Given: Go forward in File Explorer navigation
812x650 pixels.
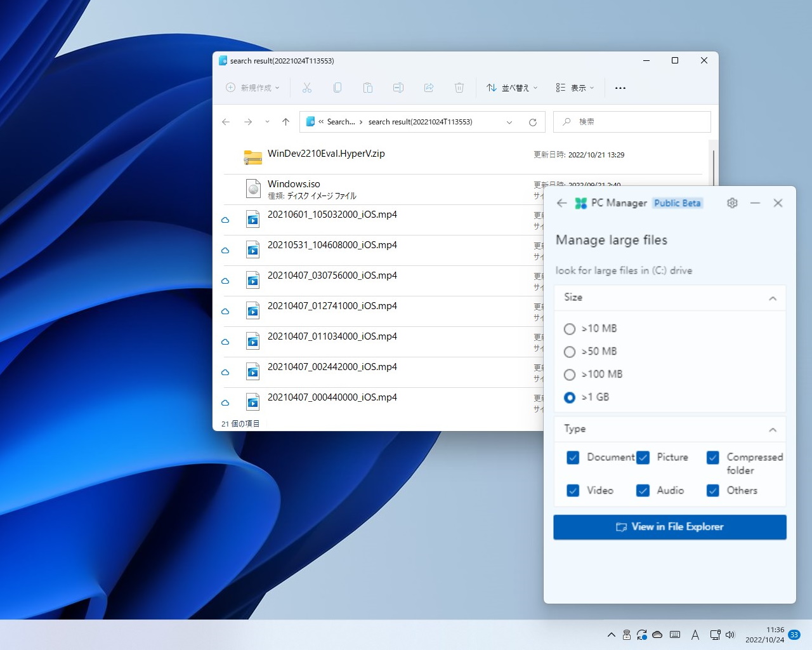Looking at the screenshot, I should [248, 122].
